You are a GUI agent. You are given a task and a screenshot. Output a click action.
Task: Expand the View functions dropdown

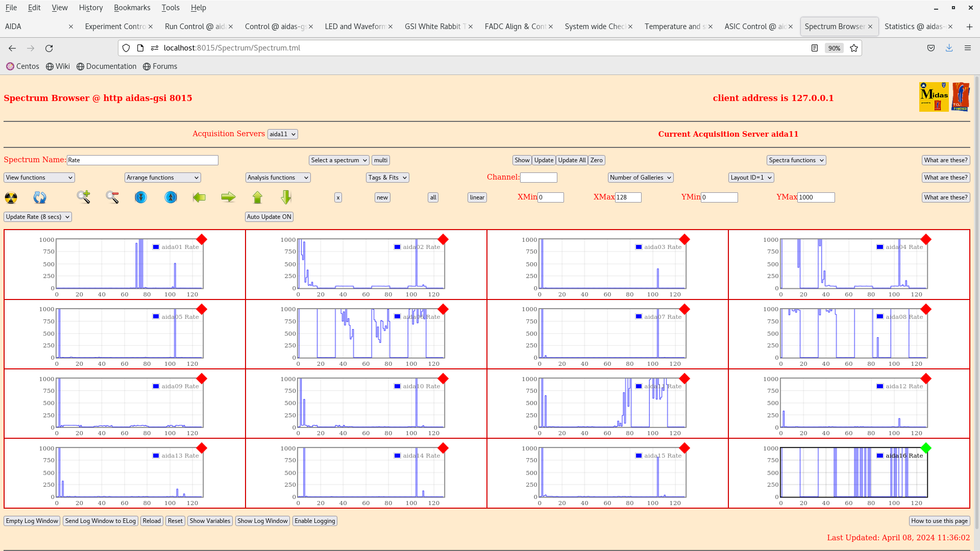click(x=38, y=177)
